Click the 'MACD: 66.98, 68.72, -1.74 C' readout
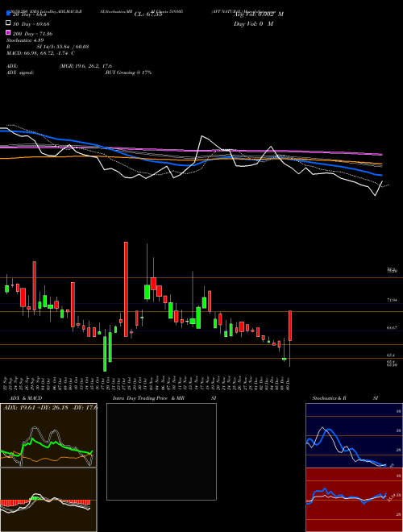Viewport: 403px width, 532px height. (x=41, y=53)
